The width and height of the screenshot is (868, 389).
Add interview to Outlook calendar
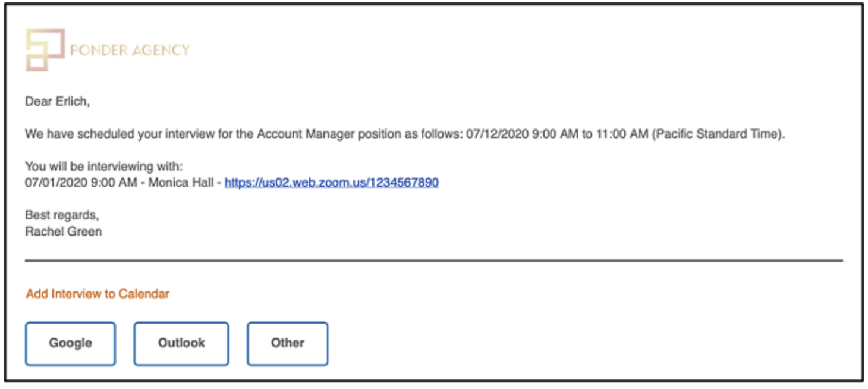(x=181, y=343)
